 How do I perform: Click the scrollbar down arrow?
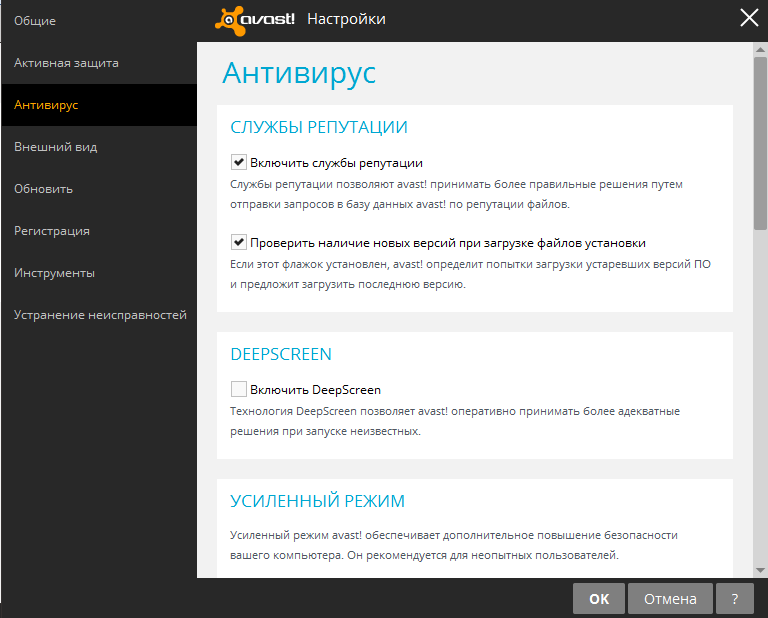pos(760,570)
